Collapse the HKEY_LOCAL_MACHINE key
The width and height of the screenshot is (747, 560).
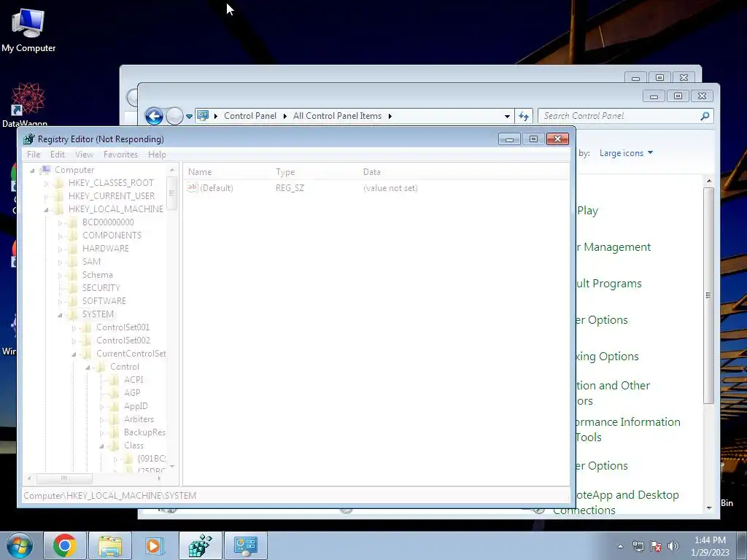click(x=46, y=209)
